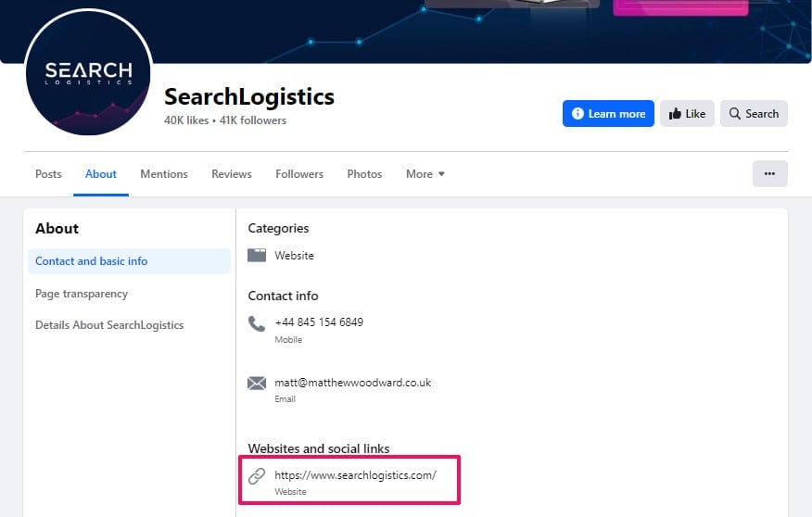Click the Website category folder icon
This screenshot has height=517, width=812.
point(257,255)
